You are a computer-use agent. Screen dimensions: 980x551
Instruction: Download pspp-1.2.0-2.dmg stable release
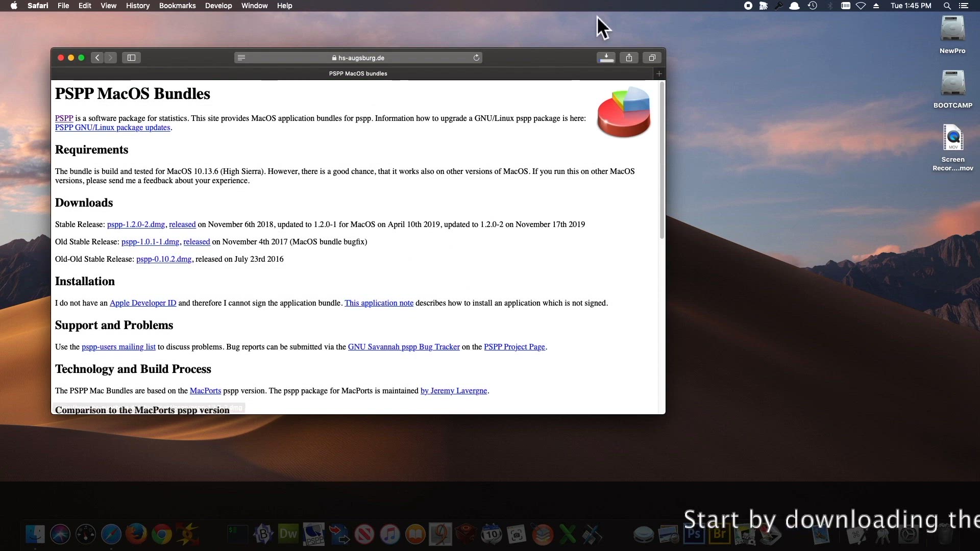136,224
